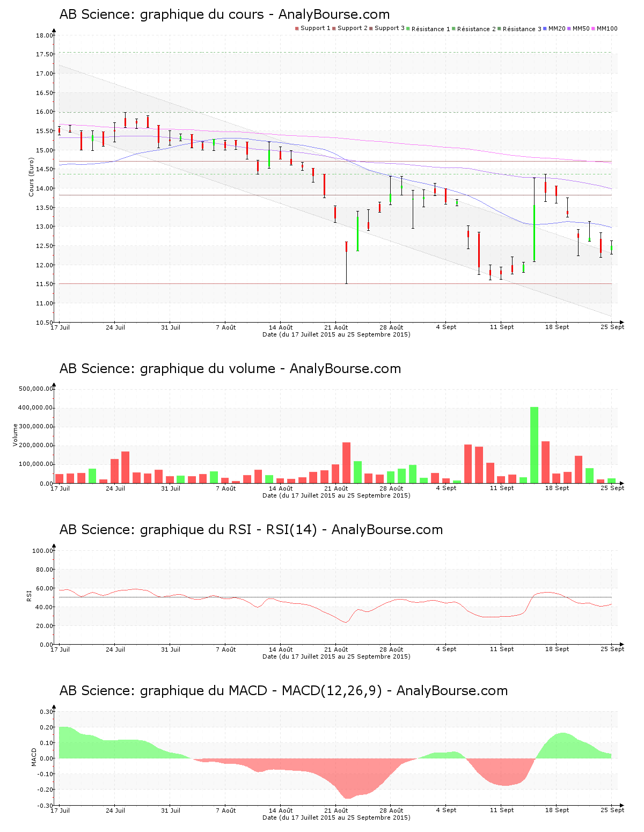The width and height of the screenshot is (644, 832).
Task: Select the Résistance 2 legend entry
Action: click(x=474, y=29)
